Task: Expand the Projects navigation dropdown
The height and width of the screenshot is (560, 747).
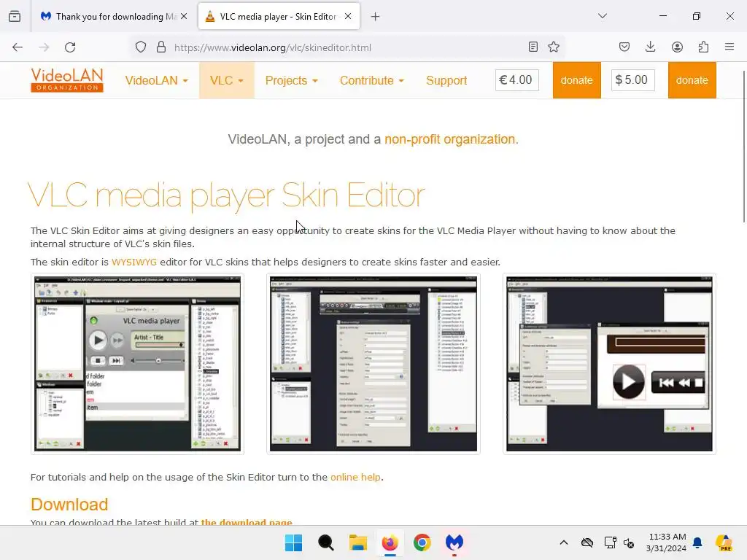Action: point(291,80)
